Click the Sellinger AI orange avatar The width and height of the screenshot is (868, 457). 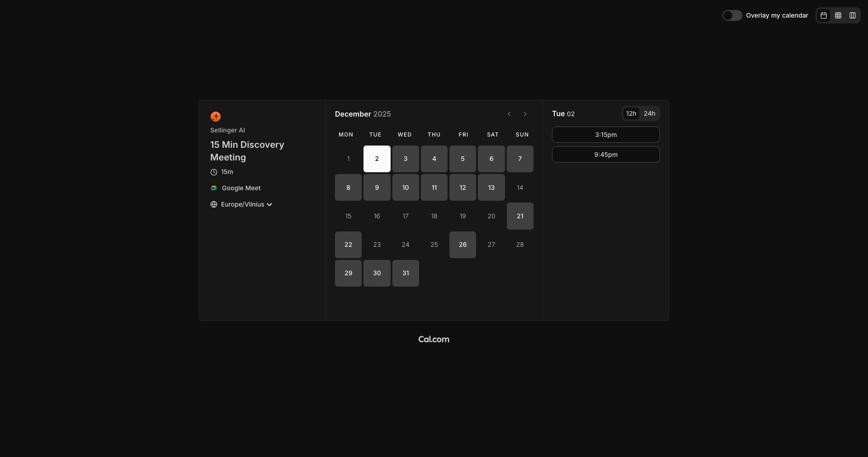(x=216, y=117)
